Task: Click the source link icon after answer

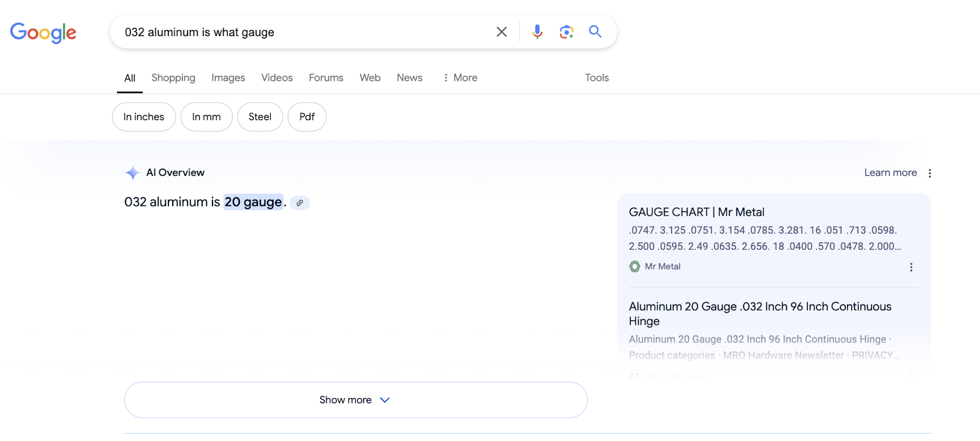Action: pyautogui.click(x=300, y=203)
